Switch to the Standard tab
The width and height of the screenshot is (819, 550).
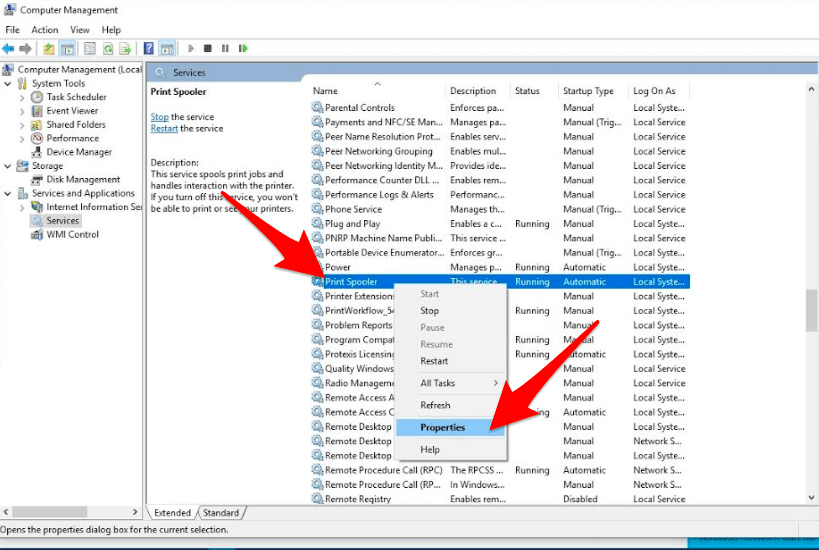221,513
